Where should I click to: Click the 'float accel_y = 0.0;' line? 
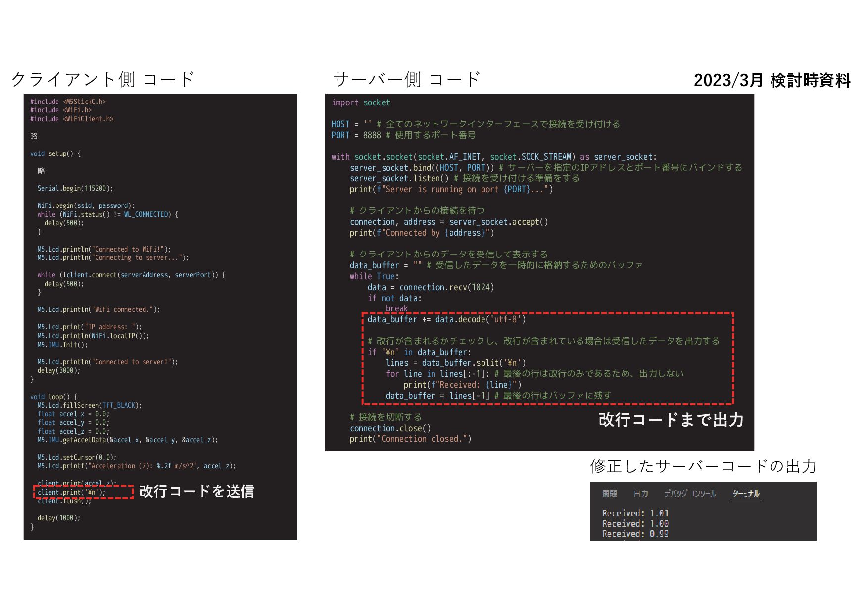[x=73, y=422]
